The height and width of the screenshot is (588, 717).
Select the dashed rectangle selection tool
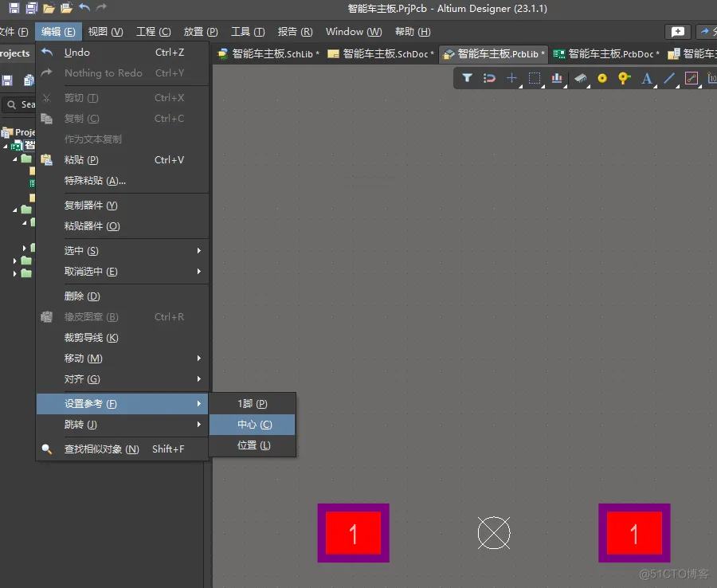click(x=534, y=78)
